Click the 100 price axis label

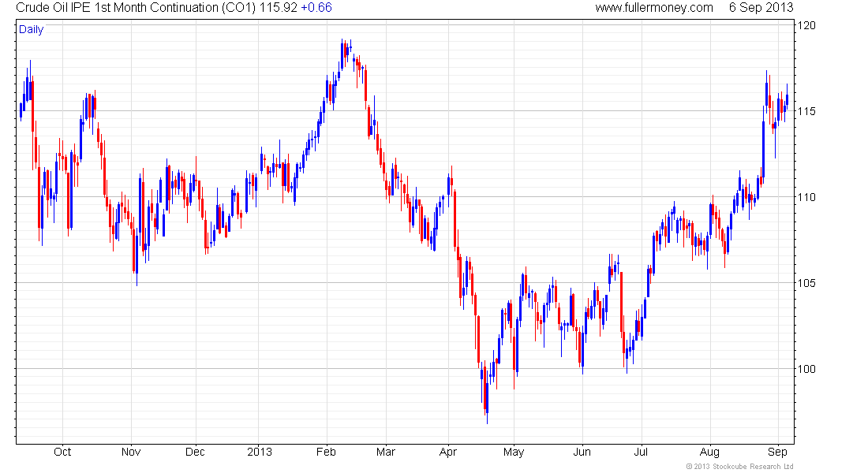(x=806, y=369)
